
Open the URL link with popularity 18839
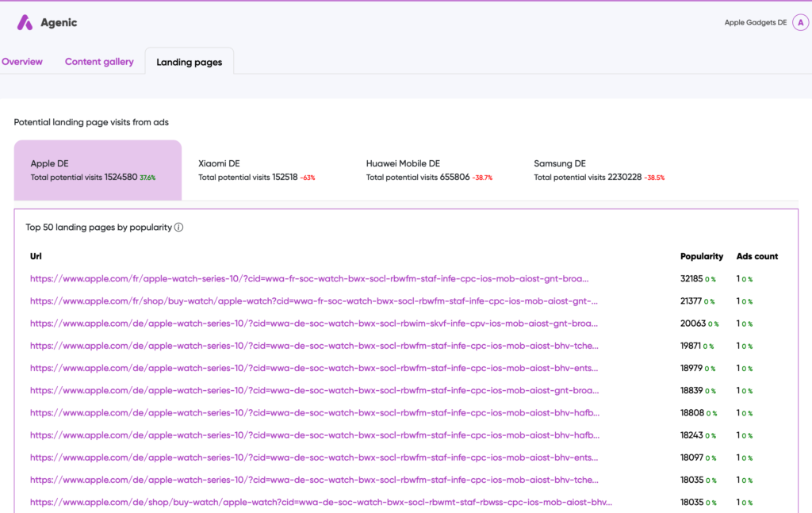coord(314,390)
